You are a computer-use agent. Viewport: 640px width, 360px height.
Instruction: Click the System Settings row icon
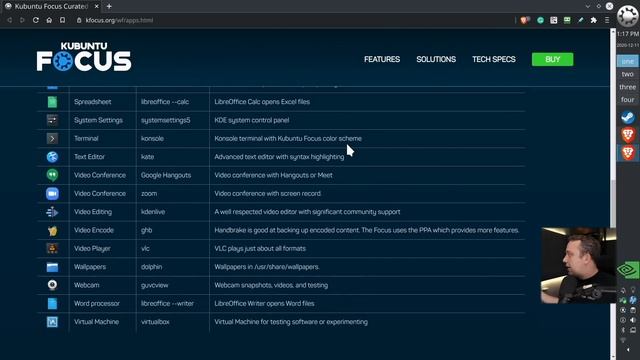52,120
